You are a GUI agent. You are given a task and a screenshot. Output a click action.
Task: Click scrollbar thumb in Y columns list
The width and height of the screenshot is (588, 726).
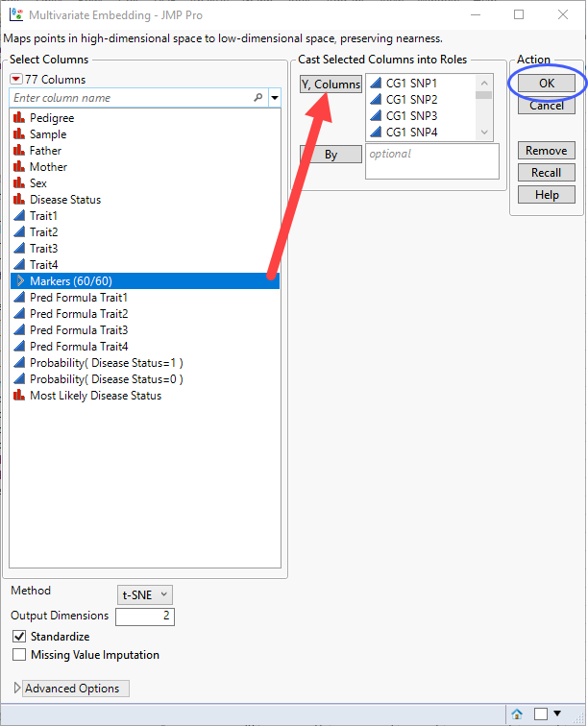[x=483, y=95]
